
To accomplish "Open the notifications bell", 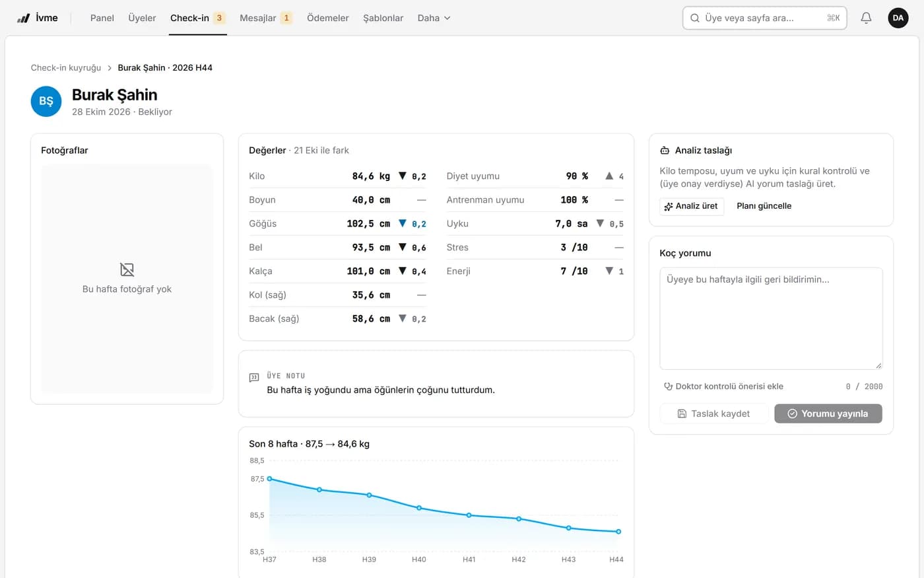I will pyautogui.click(x=866, y=18).
